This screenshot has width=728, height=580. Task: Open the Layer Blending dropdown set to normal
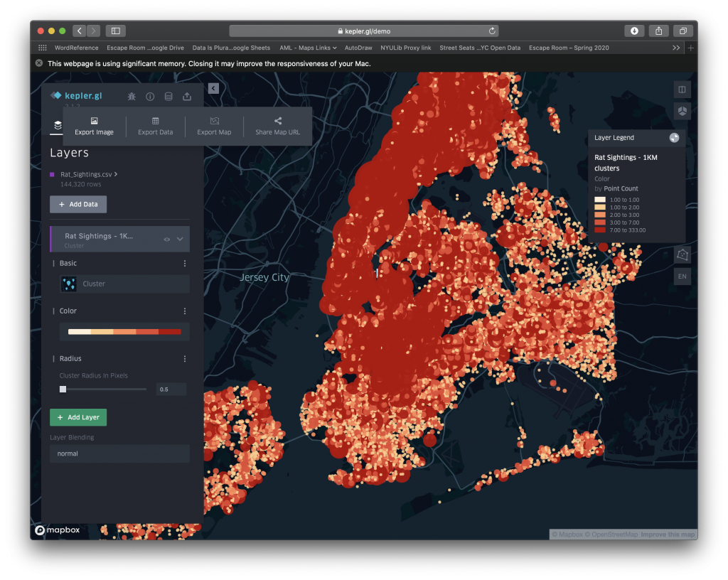(x=119, y=453)
